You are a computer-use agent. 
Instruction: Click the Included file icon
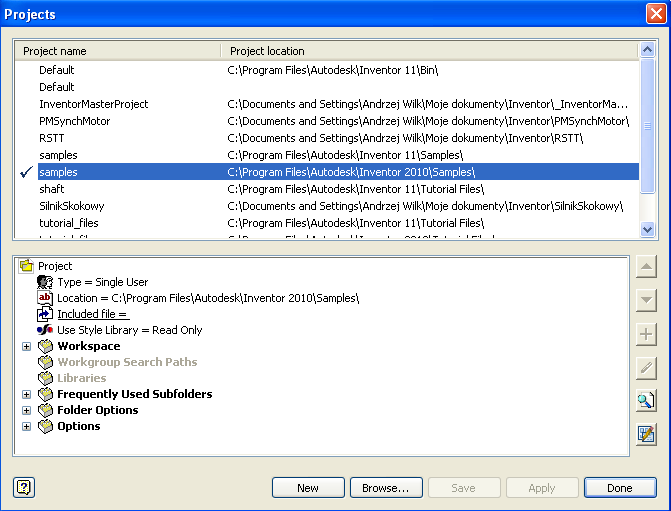(x=45, y=314)
